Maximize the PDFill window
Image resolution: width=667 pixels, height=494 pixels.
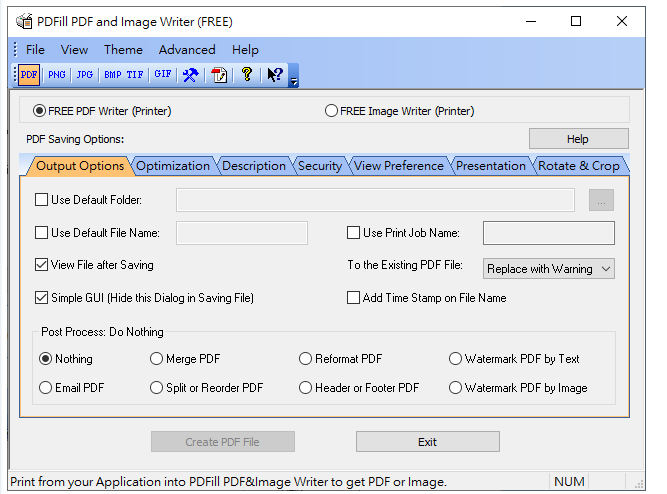pyautogui.click(x=576, y=21)
